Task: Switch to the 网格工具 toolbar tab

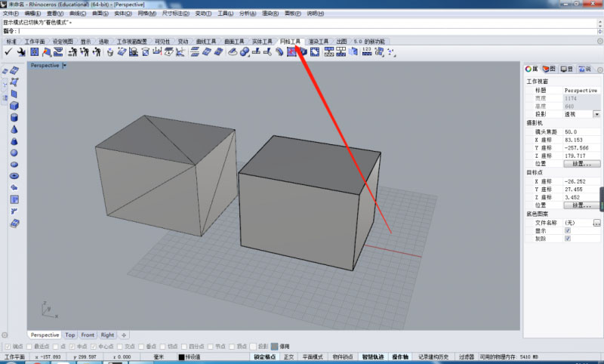Action: coord(290,42)
